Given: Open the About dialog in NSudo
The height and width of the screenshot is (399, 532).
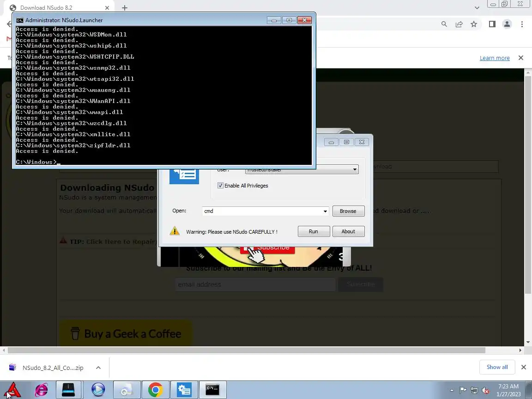Looking at the screenshot, I should [x=348, y=231].
